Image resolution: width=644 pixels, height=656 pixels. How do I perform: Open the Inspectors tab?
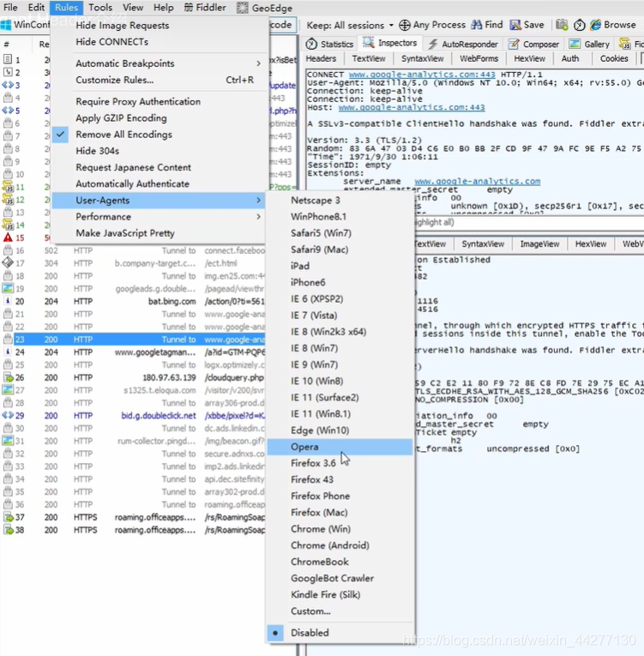tap(390, 43)
